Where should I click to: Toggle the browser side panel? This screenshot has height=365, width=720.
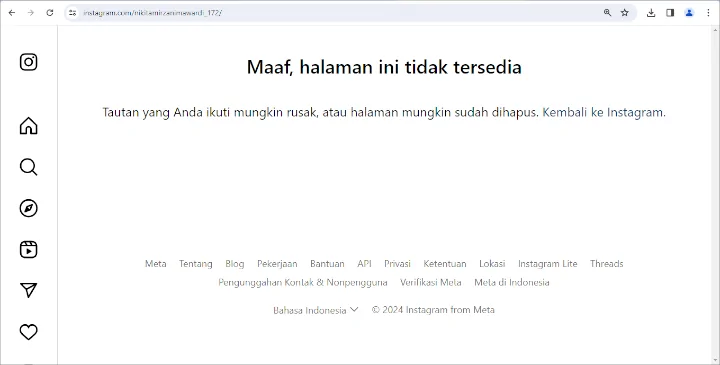coord(670,13)
